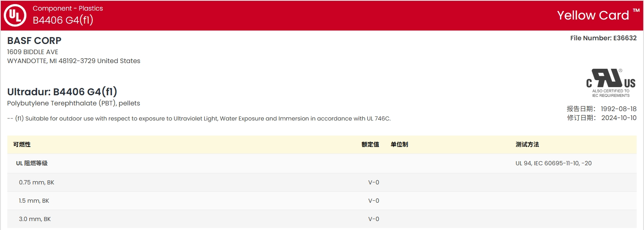Click the 'B4406 G4(f1)' header title
644x230 pixels.
coord(63,20)
